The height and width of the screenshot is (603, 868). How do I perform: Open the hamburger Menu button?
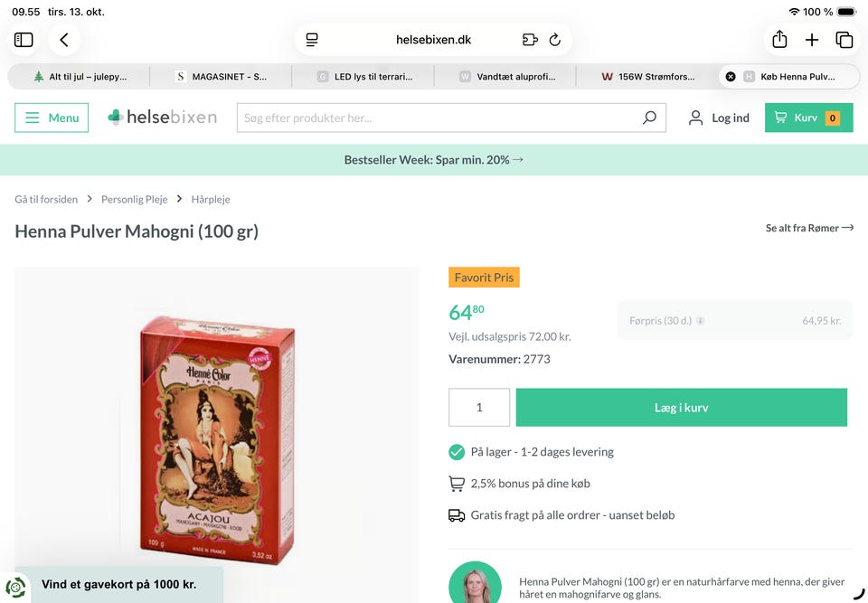[52, 118]
